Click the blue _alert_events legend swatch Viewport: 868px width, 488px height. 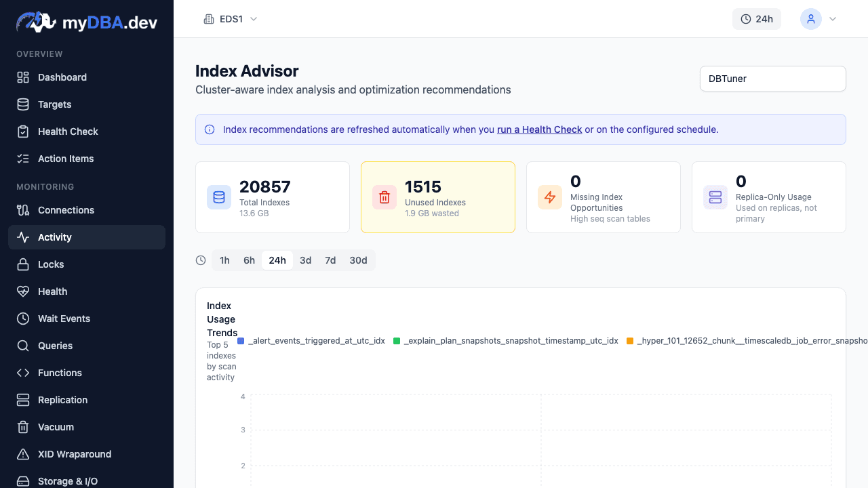tap(241, 341)
